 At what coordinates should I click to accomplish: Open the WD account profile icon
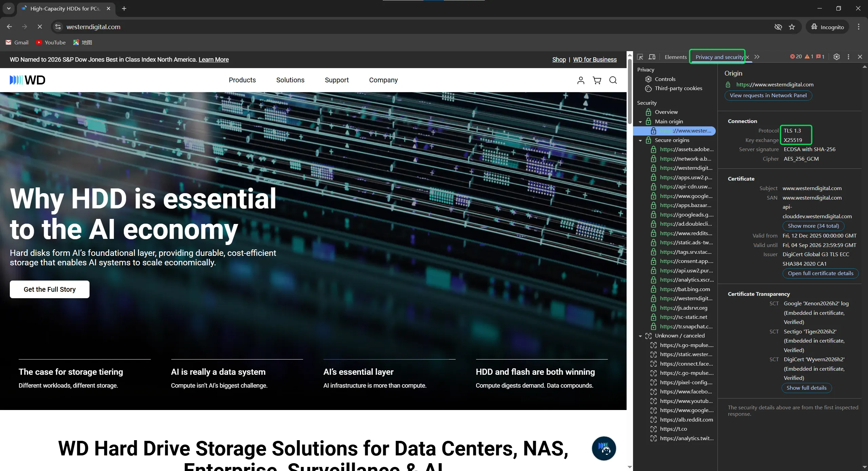(581, 80)
